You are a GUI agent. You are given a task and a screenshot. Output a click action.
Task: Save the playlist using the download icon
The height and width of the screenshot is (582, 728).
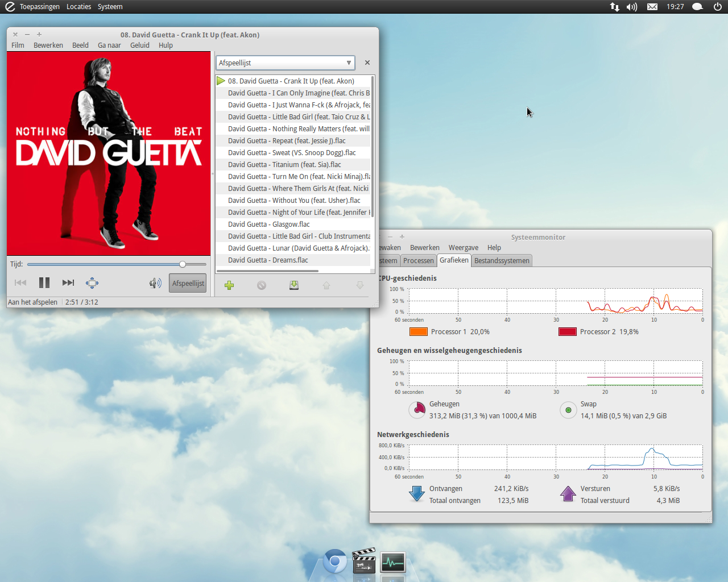pyautogui.click(x=294, y=285)
